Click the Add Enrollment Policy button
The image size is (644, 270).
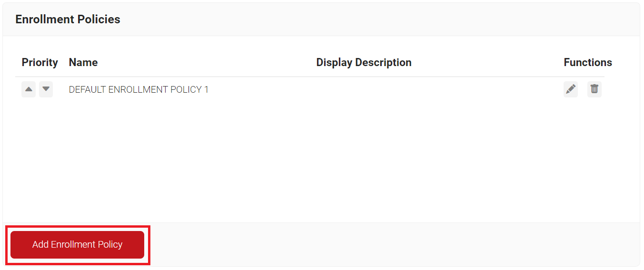coord(77,245)
